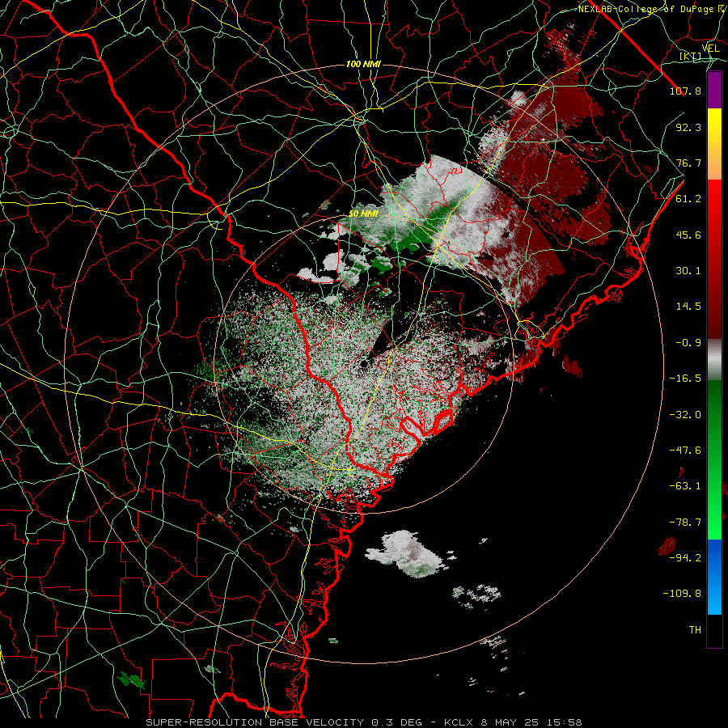The image size is (728, 728).
Task: Select the 14.5 value on velocity scale
Action: (688, 307)
